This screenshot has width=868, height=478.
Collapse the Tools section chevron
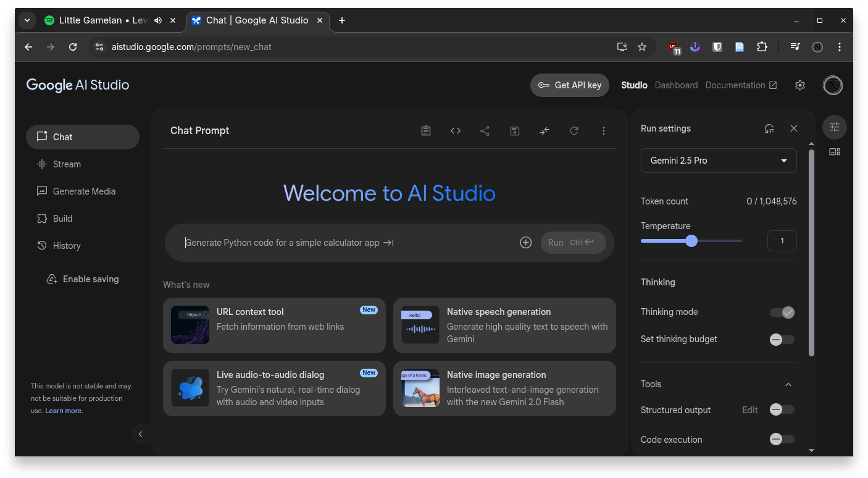788,384
